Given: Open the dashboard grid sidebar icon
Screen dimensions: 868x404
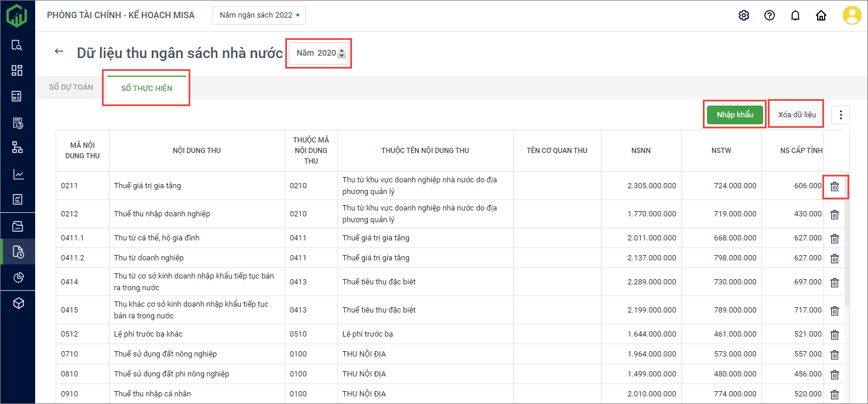Looking at the screenshot, I should [18, 70].
